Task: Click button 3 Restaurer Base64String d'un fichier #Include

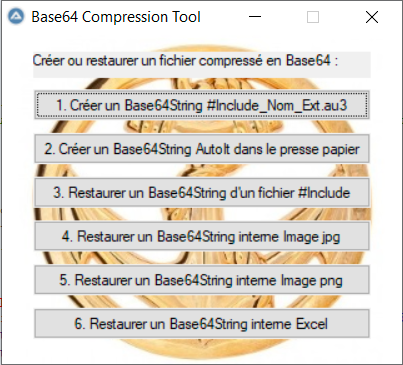Action: (202, 192)
